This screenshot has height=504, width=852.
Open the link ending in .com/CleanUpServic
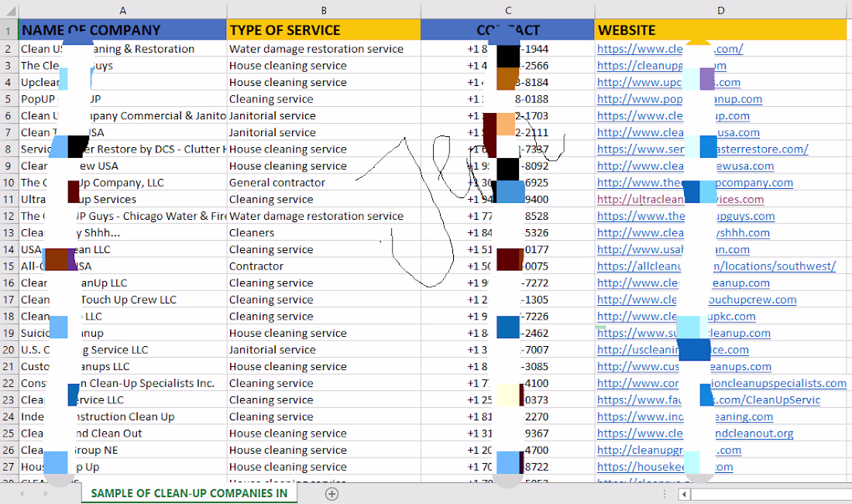(709, 400)
